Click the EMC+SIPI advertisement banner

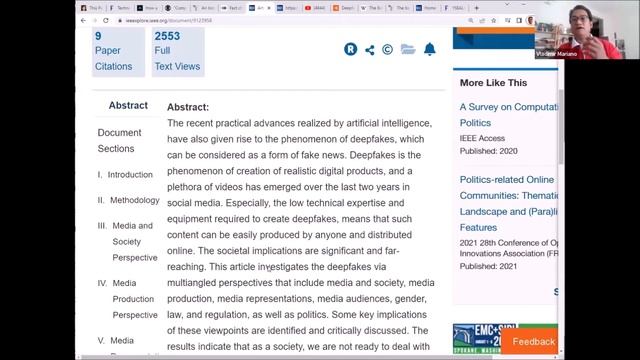point(477,338)
